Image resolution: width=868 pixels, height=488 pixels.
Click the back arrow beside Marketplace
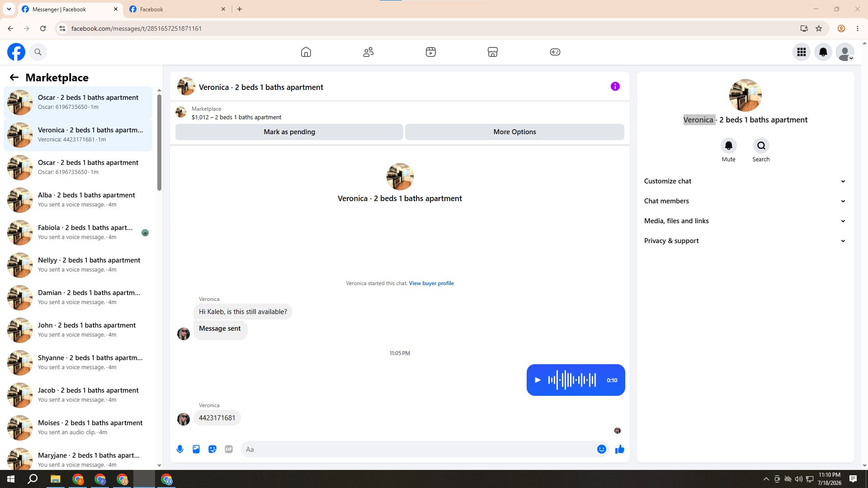coord(14,78)
